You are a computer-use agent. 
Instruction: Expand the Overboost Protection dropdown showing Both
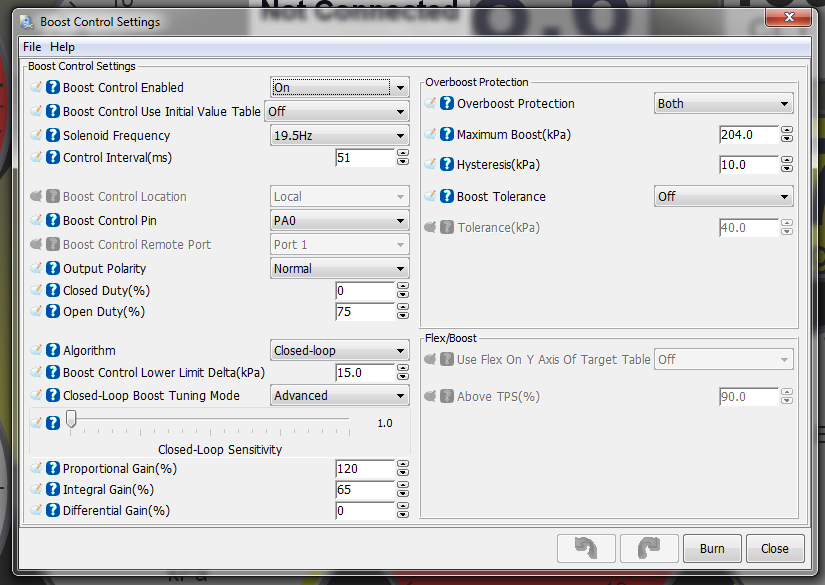pyautogui.click(x=723, y=103)
